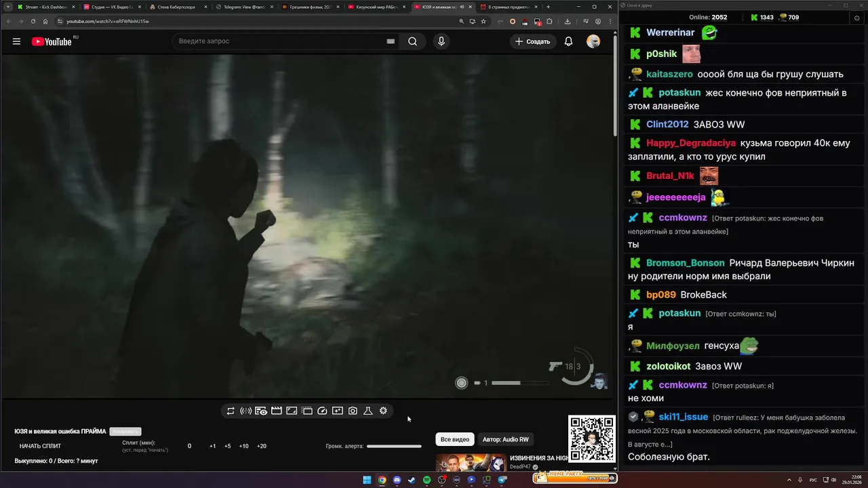Toggle the expand-frame icon in video toolbar
This screenshot has height=488, width=868.
(292, 411)
